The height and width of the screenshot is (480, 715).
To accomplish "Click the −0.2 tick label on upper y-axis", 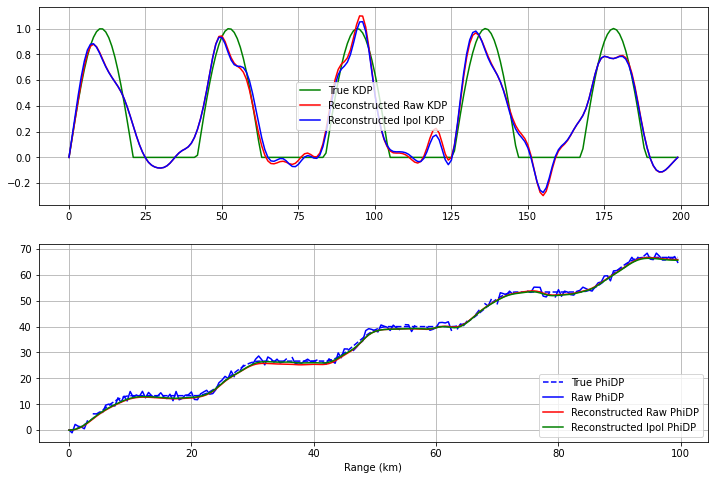I will click(20, 183).
